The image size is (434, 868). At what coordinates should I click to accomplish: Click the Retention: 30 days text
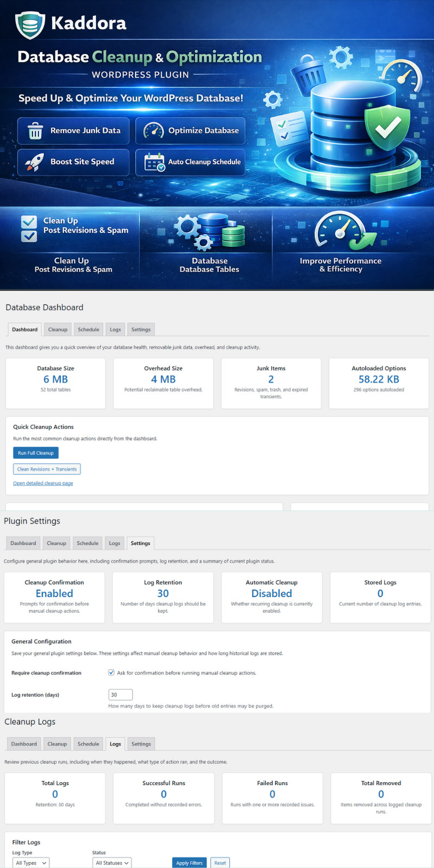55,805
